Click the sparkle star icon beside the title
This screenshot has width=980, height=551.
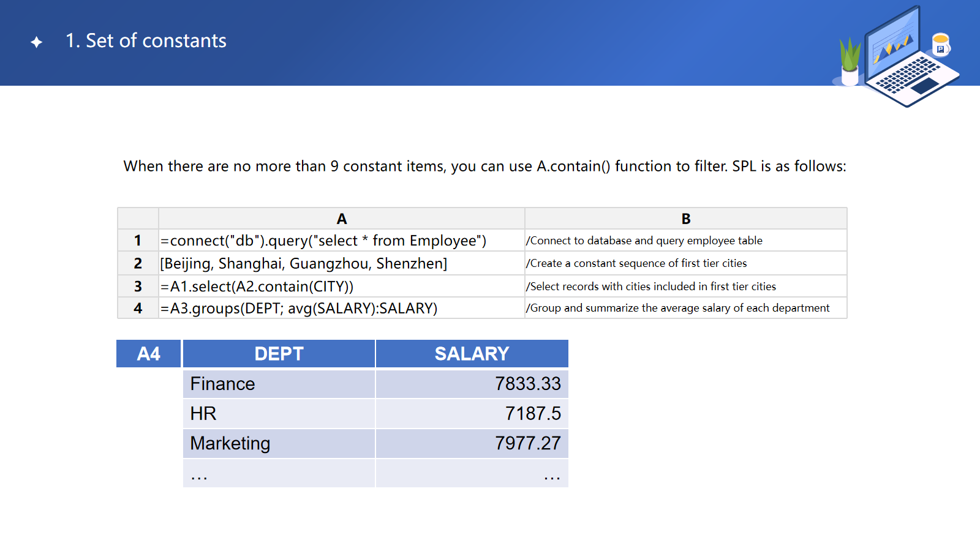37,42
